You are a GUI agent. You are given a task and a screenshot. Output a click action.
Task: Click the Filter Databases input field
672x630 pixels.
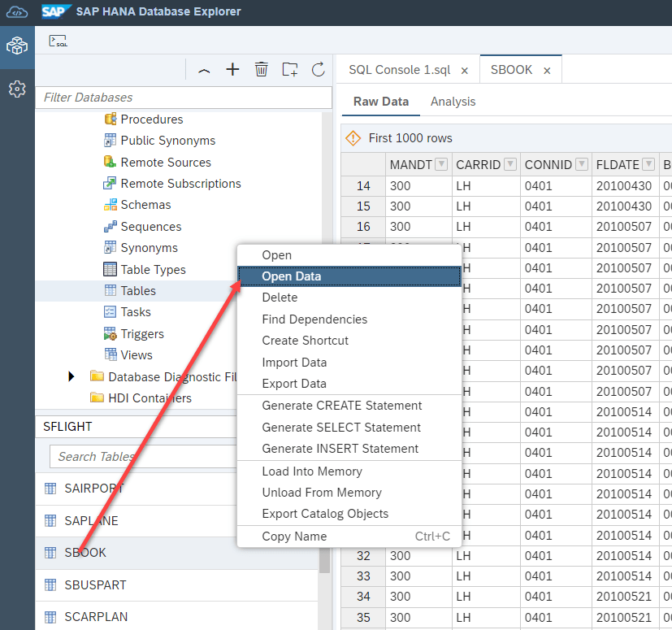click(184, 98)
